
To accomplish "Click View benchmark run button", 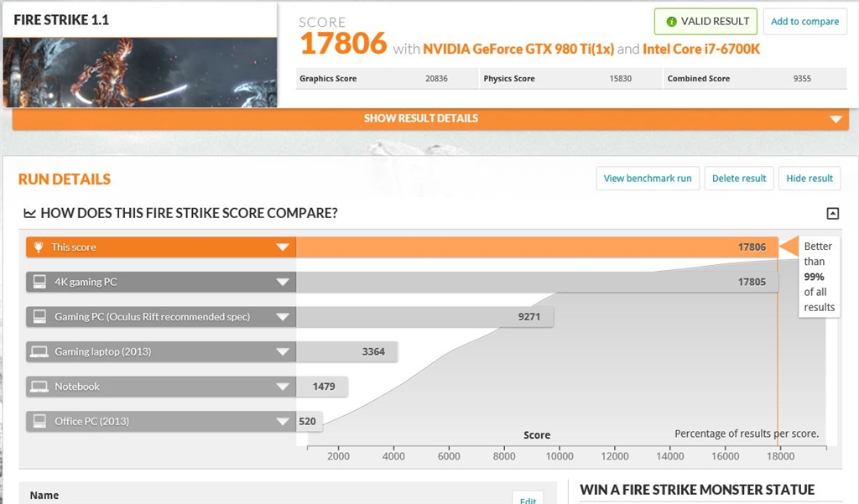I will pos(648,179).
